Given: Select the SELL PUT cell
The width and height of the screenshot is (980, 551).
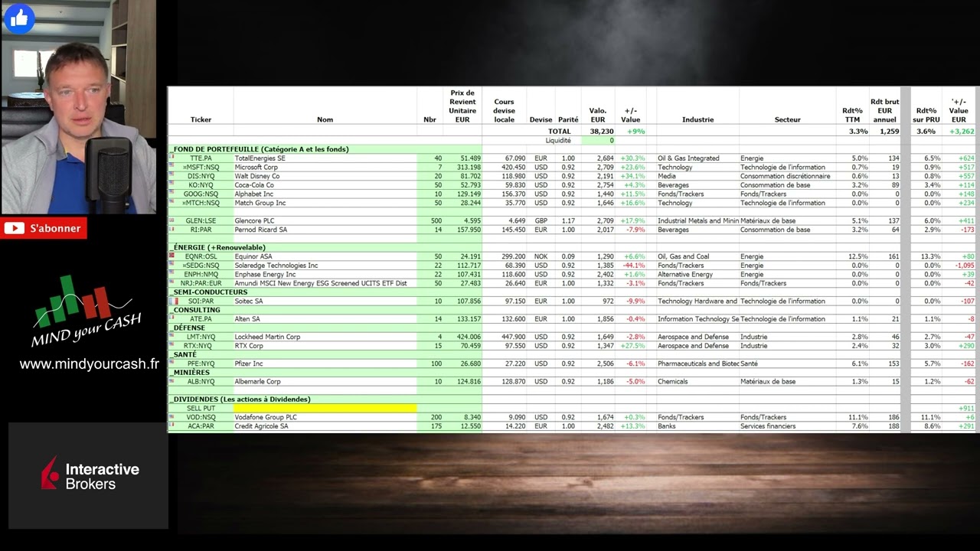Looking at the screenshot, I should [201, 408].
